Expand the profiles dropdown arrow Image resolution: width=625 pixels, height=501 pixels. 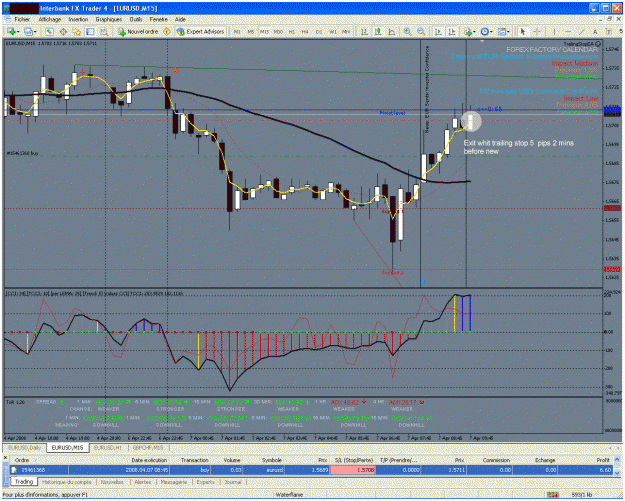35,32
